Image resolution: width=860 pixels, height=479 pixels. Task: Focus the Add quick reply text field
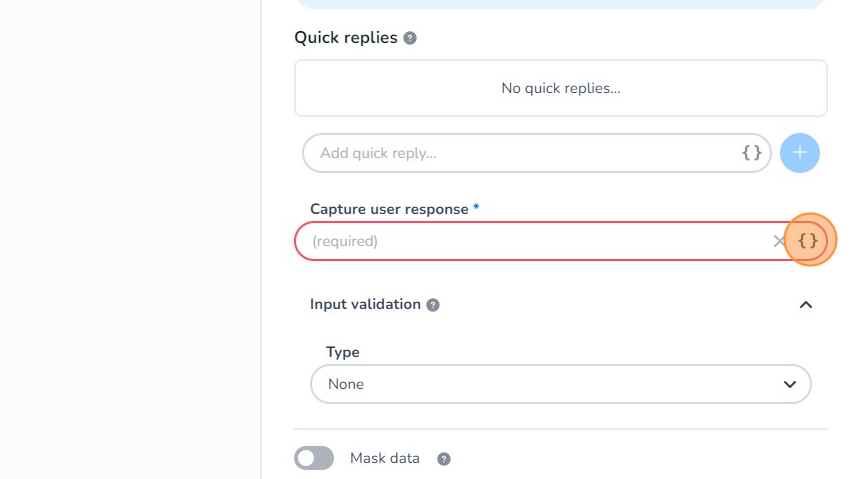point(520,153)
